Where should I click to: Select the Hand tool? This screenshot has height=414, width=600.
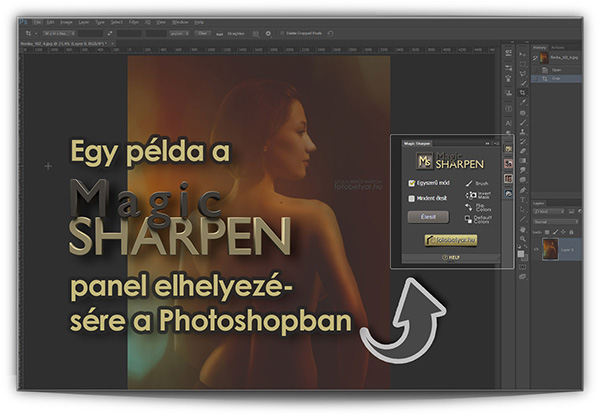coord(522,229)
